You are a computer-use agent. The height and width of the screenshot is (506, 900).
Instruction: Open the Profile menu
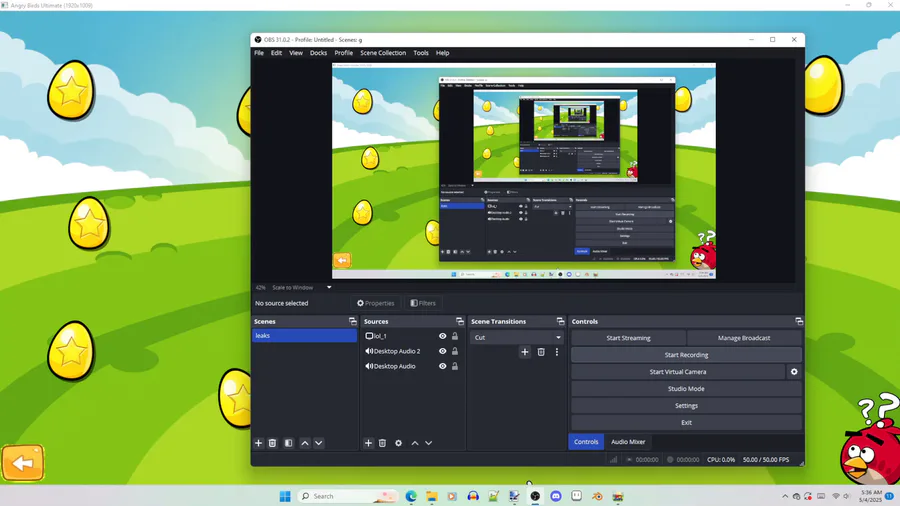click(343, 53)
